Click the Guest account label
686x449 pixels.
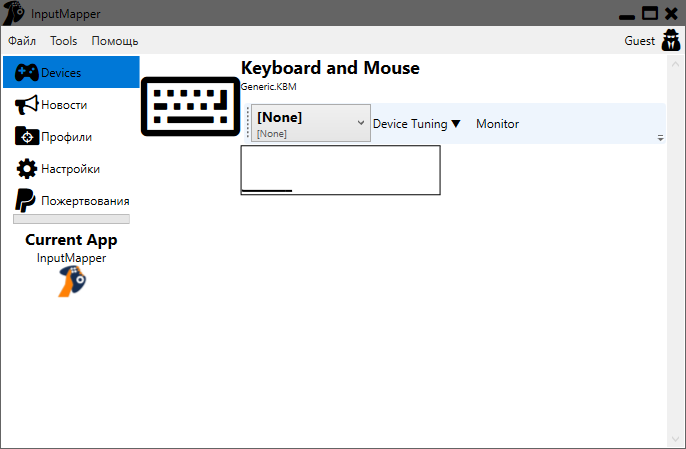click(639, 41)
